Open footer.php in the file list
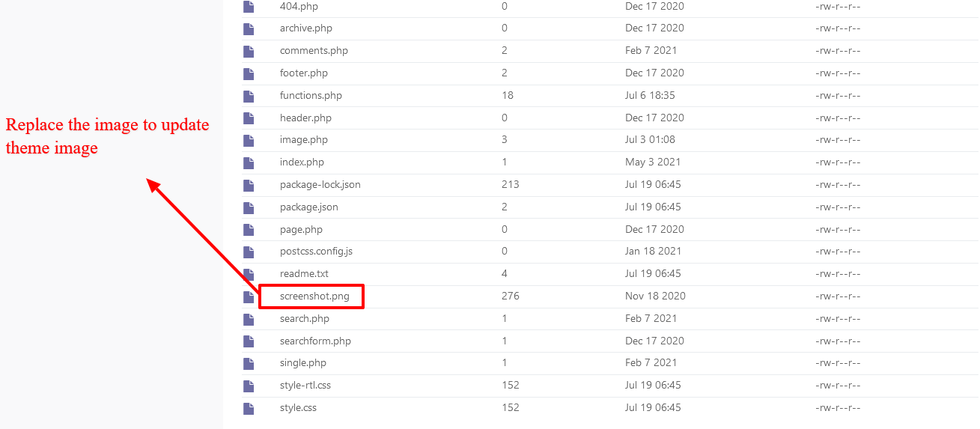 (x=304, y=73)
